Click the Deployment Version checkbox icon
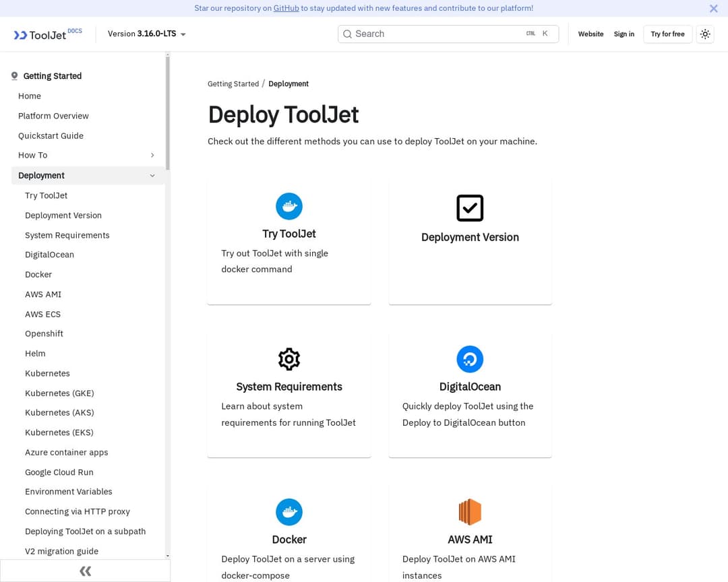Viewport: 728px width, 582px height. (470, 208)
